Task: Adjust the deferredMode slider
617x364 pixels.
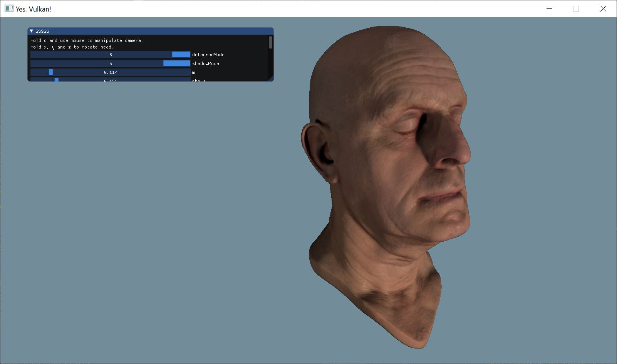Action: (x=110, y=55)
